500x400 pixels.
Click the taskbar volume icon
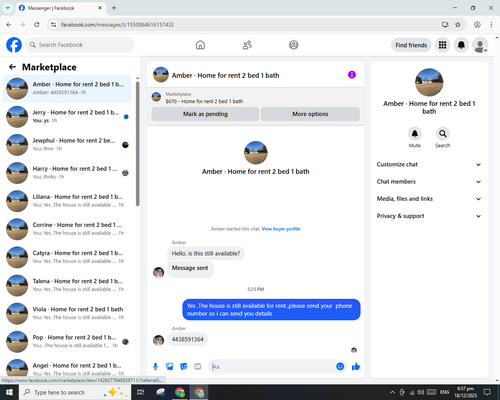click(x=421, y=392)
